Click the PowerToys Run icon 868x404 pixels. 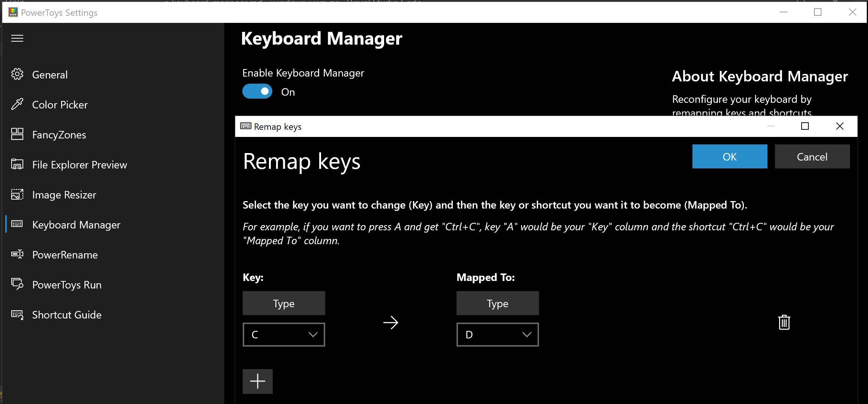[x=17, y=284]
